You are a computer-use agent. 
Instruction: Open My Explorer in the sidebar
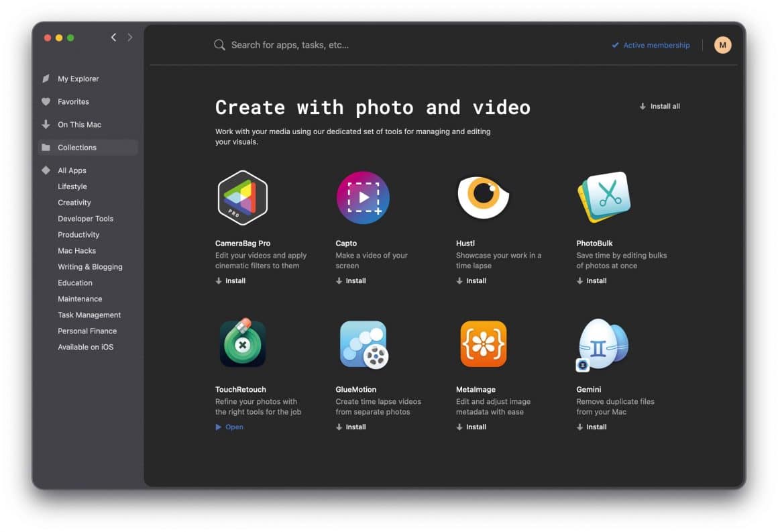78,79
